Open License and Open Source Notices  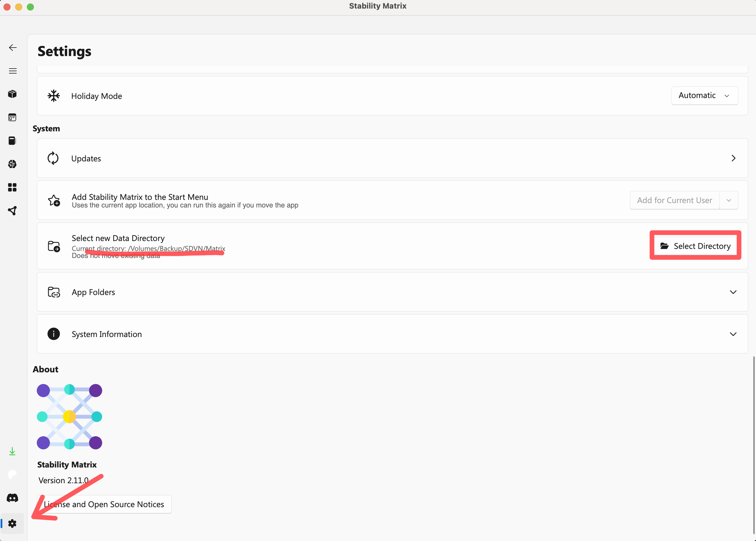pos(104,504)
